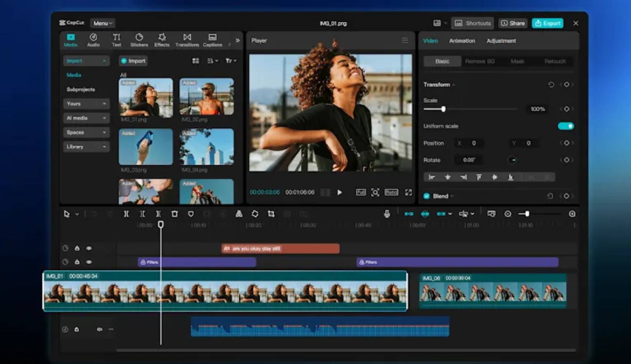Open the media filter dropdown

point(231,61)
